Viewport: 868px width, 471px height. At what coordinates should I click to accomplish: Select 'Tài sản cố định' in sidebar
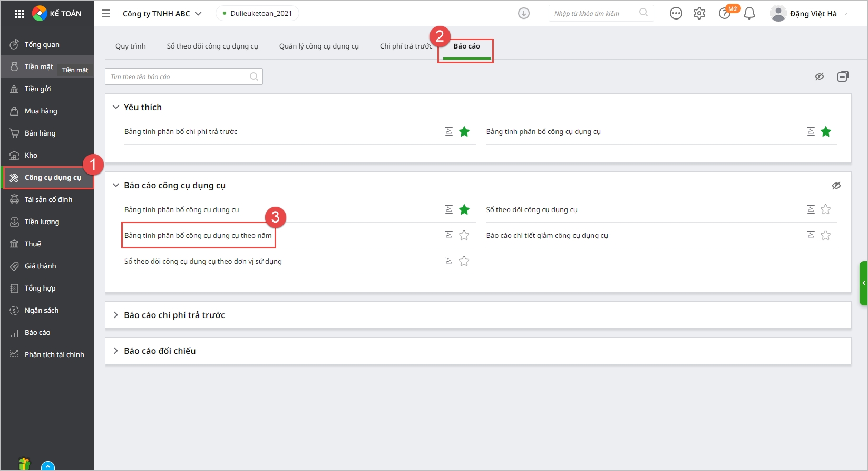(48, 200)
